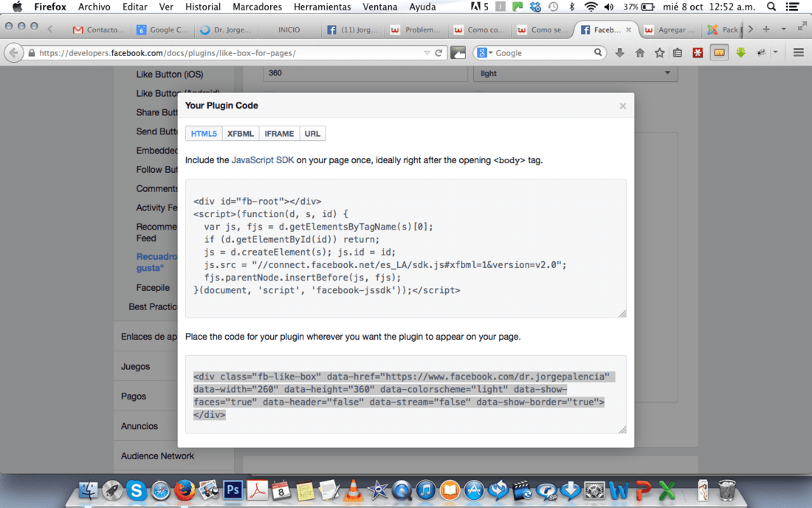Screen dimensions: 812x508
Task: Open the Historial menu
Action: tap(202, 7)
